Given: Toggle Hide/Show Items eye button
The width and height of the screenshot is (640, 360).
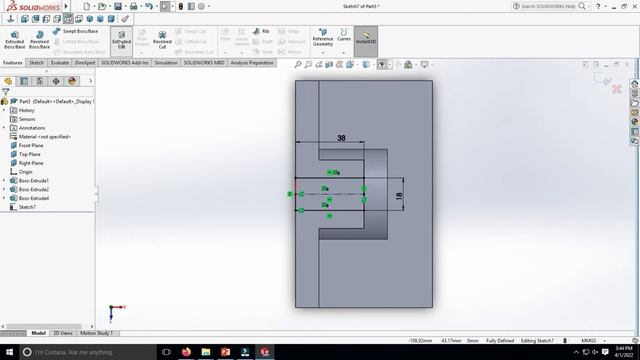Looking at the screenshot, I should coord(382,64).
